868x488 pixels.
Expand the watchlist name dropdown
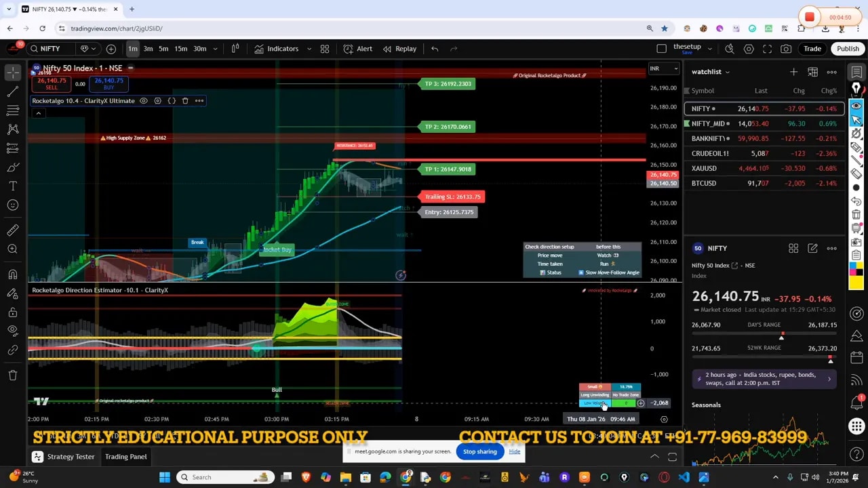[727, 72]
